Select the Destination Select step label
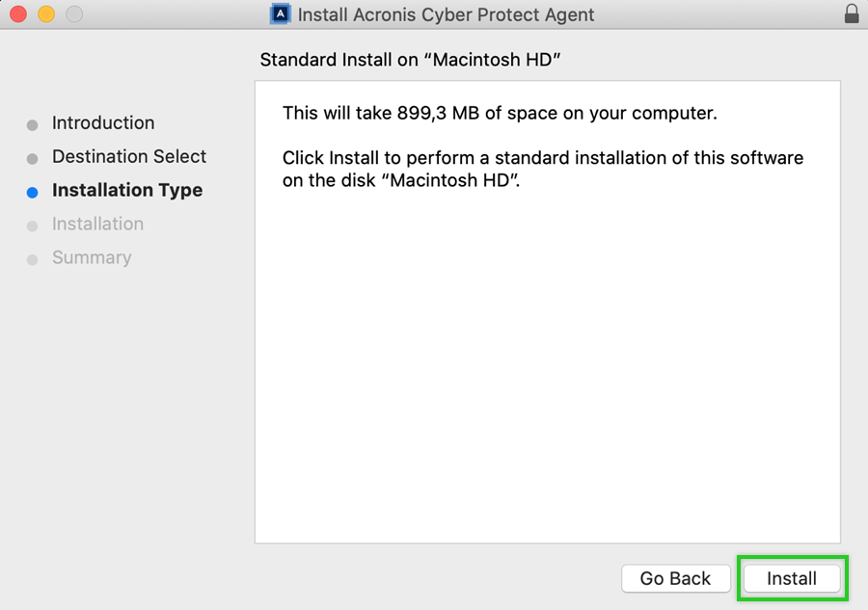Image resolution: width=868 pixels, height=610 pixels. pos(129,157)
